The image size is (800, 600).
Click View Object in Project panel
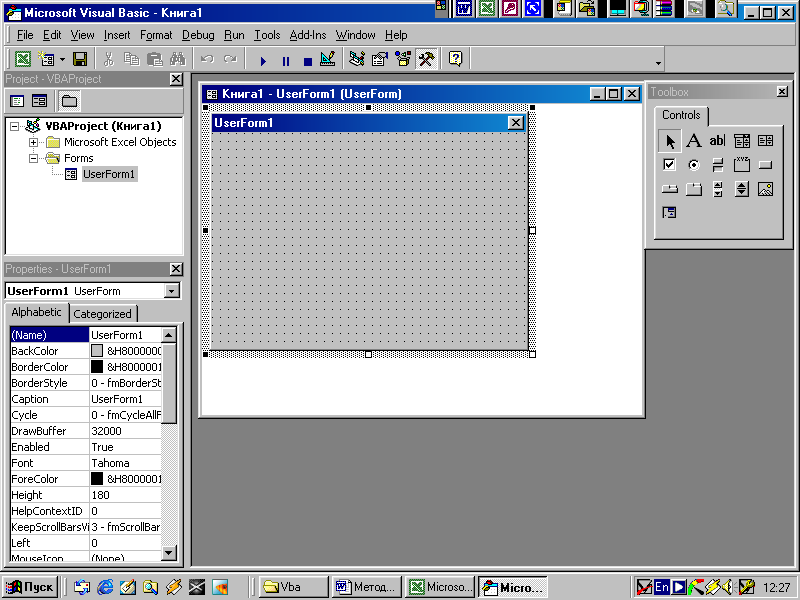click(x=39, y=101)
